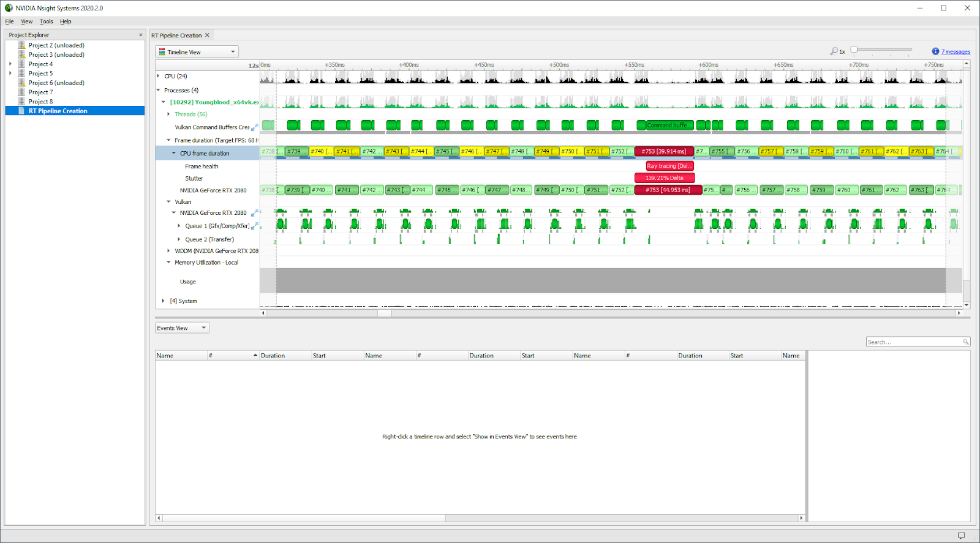Open the File menu

click(x=9, y=21)
